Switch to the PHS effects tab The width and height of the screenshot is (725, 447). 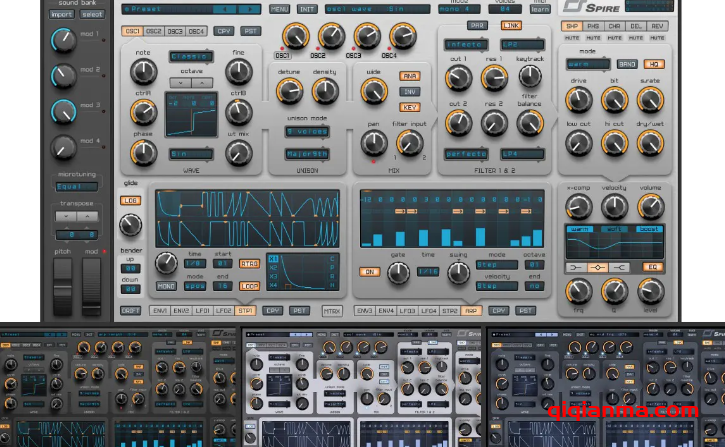click(596, 25)
